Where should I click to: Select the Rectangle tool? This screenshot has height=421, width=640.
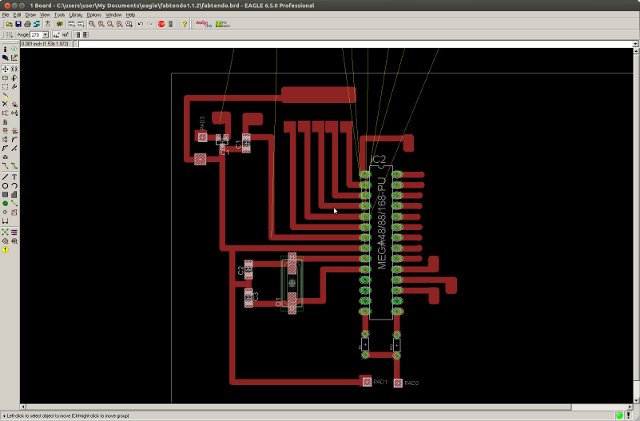pyautogui.click(x=5, y=195)
